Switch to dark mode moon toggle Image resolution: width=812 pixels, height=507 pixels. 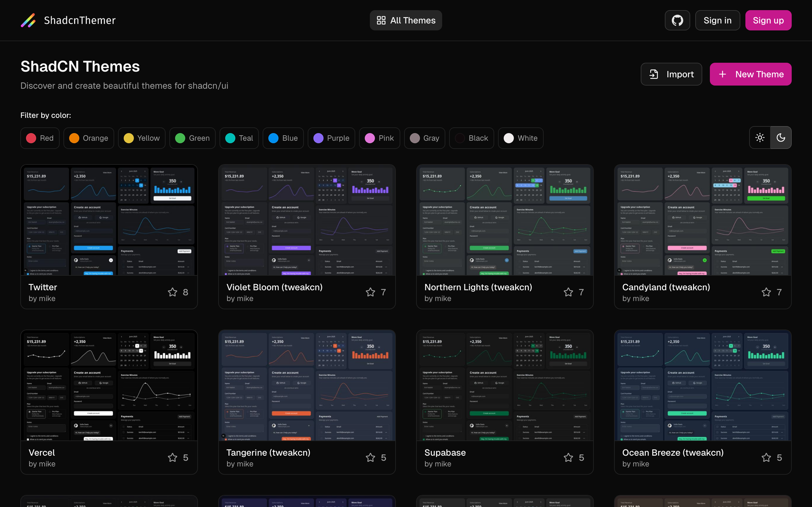(x=781, y=138)
